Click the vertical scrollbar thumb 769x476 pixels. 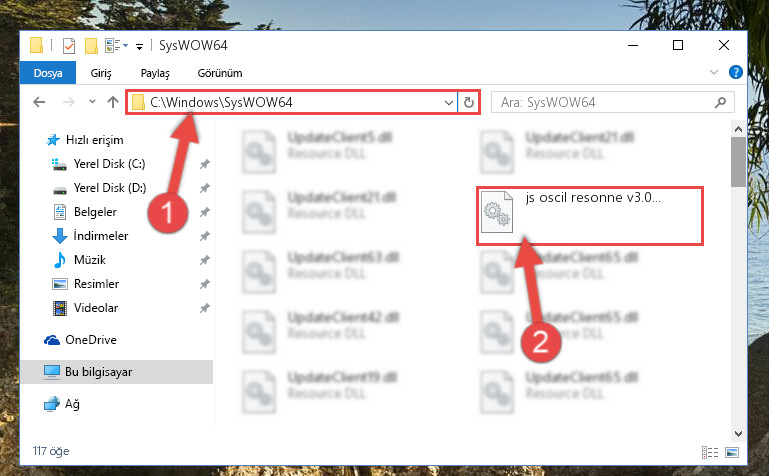click(x=738, y=162)
